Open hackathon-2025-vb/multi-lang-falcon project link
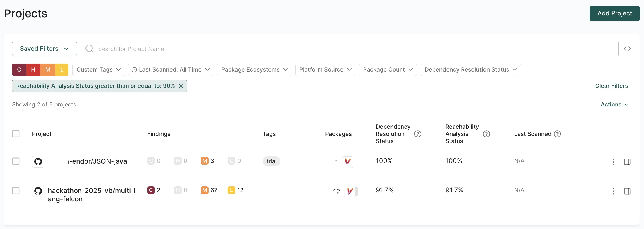The height and width of the screenshot is (229, 644). [92, 195]
